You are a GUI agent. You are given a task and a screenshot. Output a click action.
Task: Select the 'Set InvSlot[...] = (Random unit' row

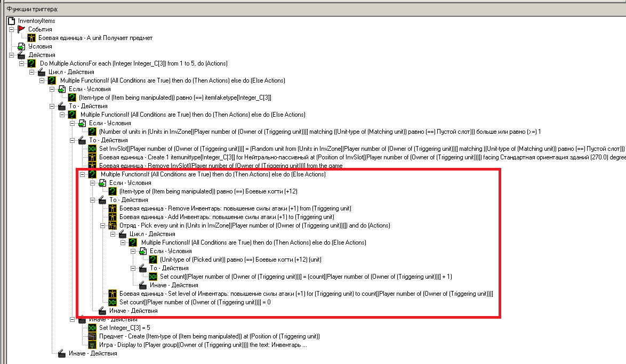click(362, 149)
